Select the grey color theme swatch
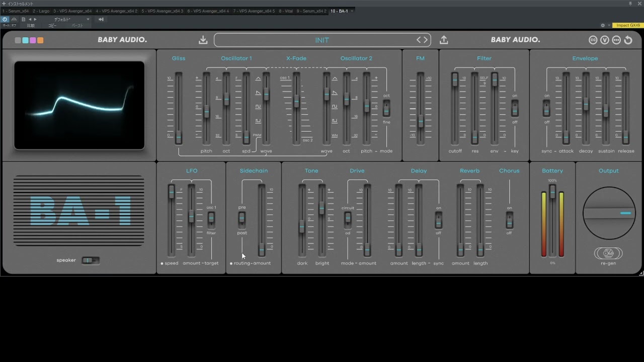 tap(18, 40)
